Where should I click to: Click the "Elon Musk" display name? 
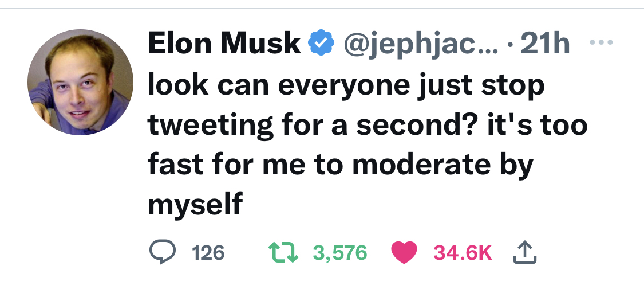point(224,44)
